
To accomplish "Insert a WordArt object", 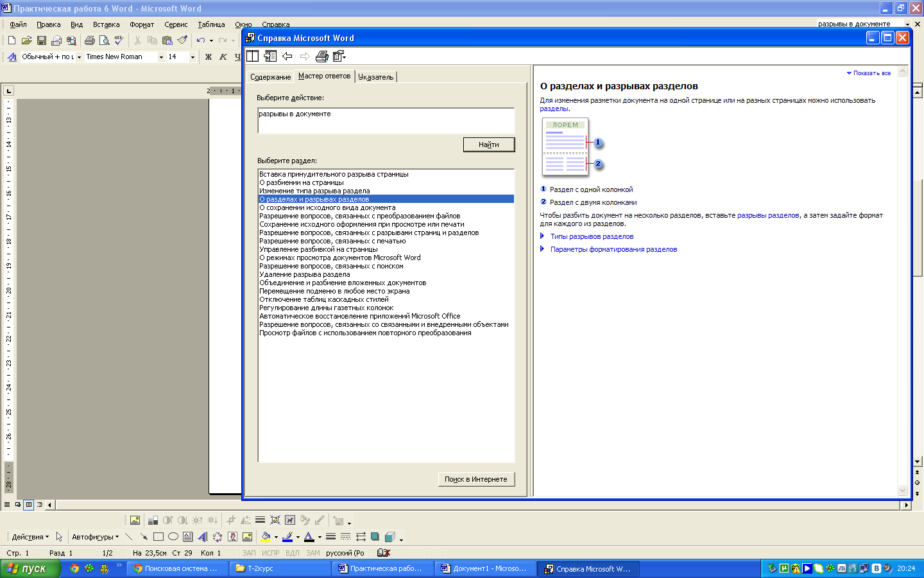I will (203, 537).
